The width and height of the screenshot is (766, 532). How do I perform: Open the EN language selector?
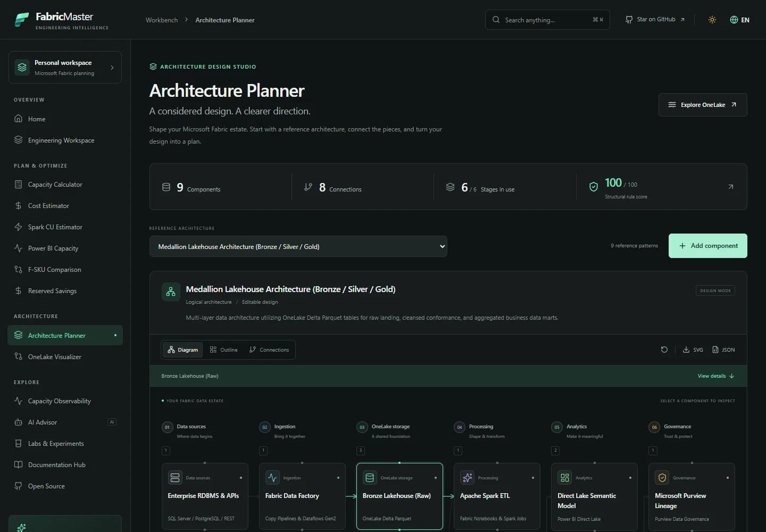point(740,20)
